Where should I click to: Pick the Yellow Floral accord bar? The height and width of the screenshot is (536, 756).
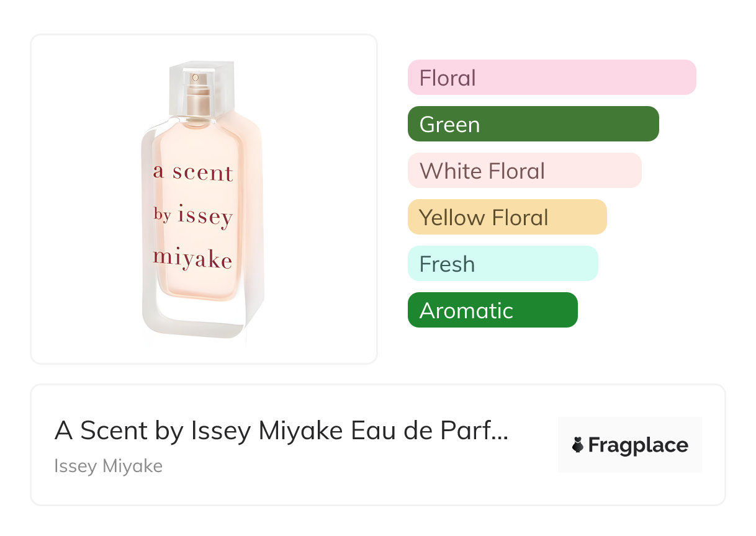(506, 217)
